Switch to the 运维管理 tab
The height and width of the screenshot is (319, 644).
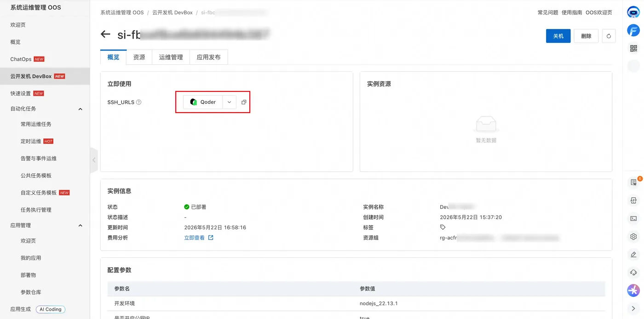pos(171,57)
